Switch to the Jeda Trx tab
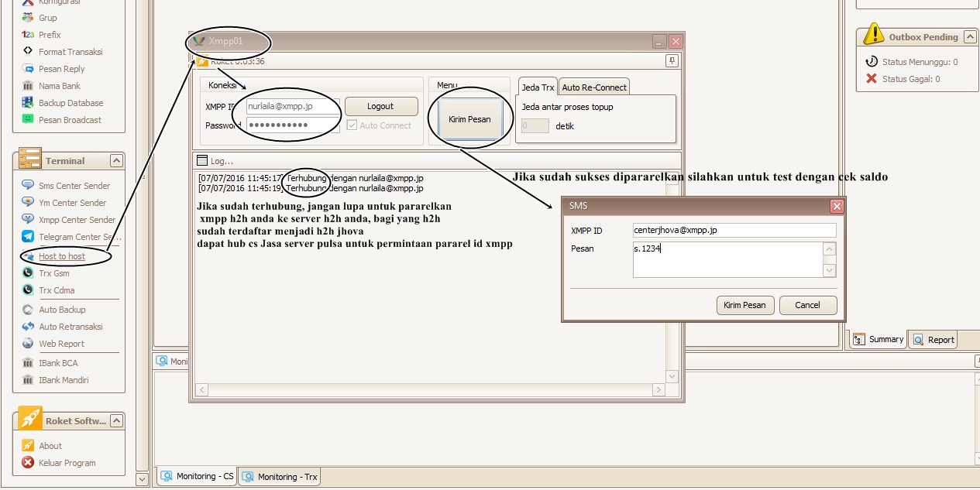 [537, 87]
